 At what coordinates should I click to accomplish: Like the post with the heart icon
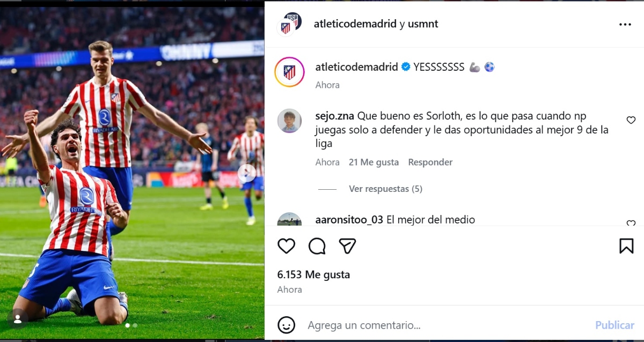coord(287,246)
